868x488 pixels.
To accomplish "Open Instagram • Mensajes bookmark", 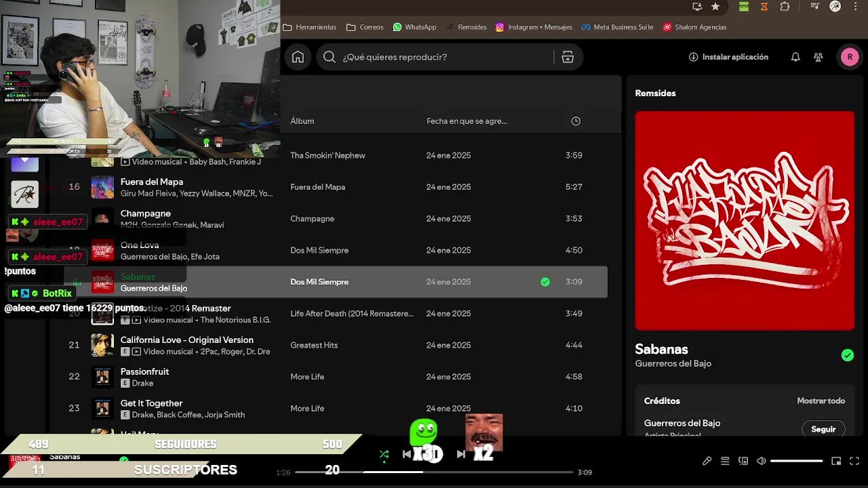I will point(534,27).
